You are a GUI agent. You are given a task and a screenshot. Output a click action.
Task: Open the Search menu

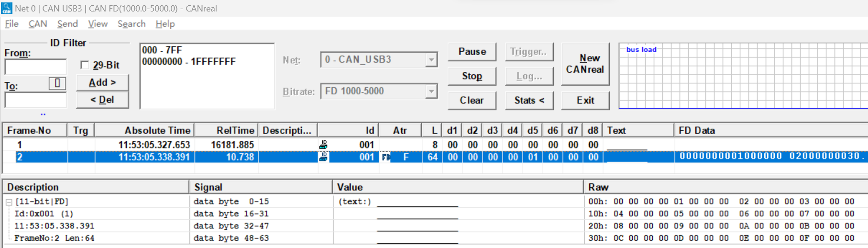coord(131,24)
